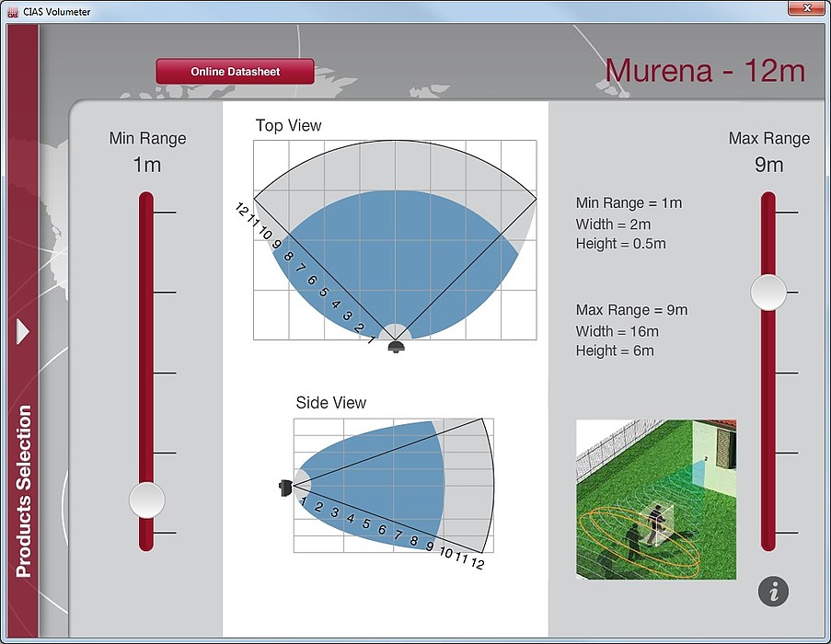
Task: Open the Products Selection sidebar label
Action: click(24, 491)
